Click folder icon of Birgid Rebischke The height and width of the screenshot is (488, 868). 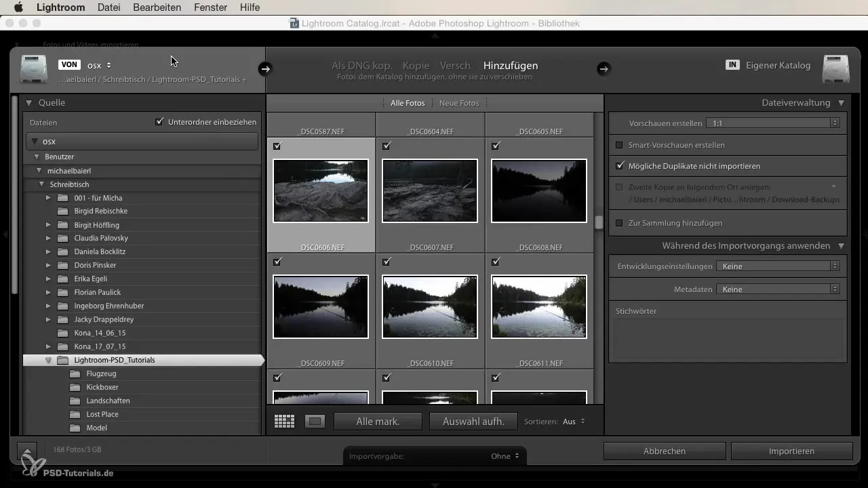tap(63, 211)
